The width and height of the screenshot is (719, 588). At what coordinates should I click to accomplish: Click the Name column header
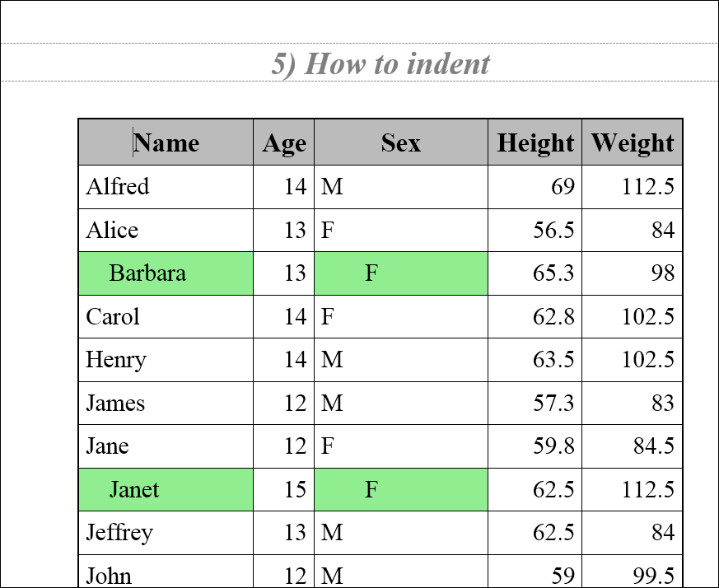click(166, 142)
